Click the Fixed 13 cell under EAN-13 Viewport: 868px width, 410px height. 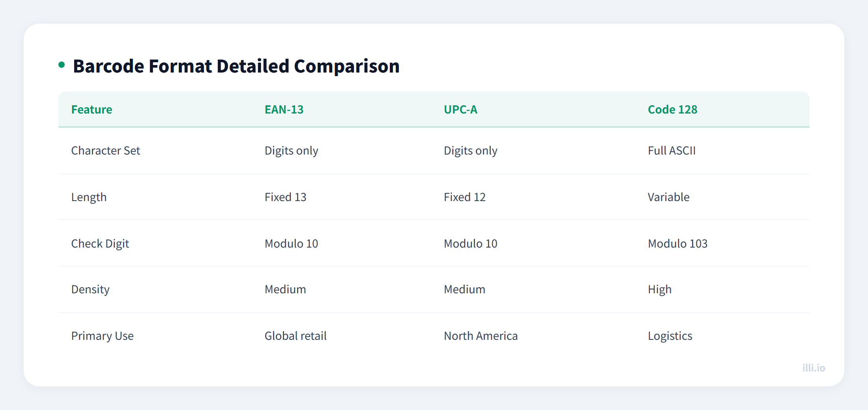click(x=285, y=197)
